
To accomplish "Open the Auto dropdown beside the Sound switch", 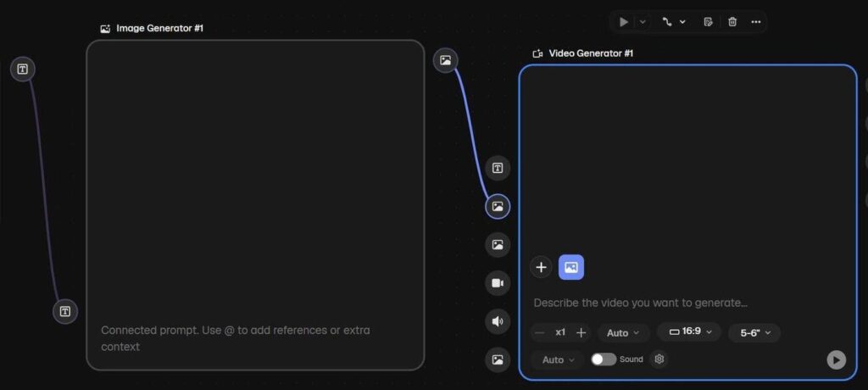I will pos(558,360).
